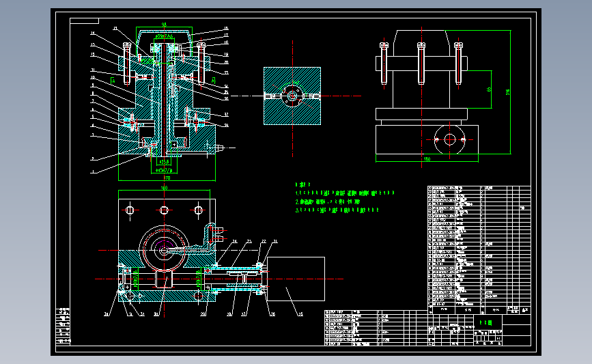The height and width of the screenshot is (364, 592).
Task: Click the 98 dimension above the cover
Action: [x=164, y=25]
